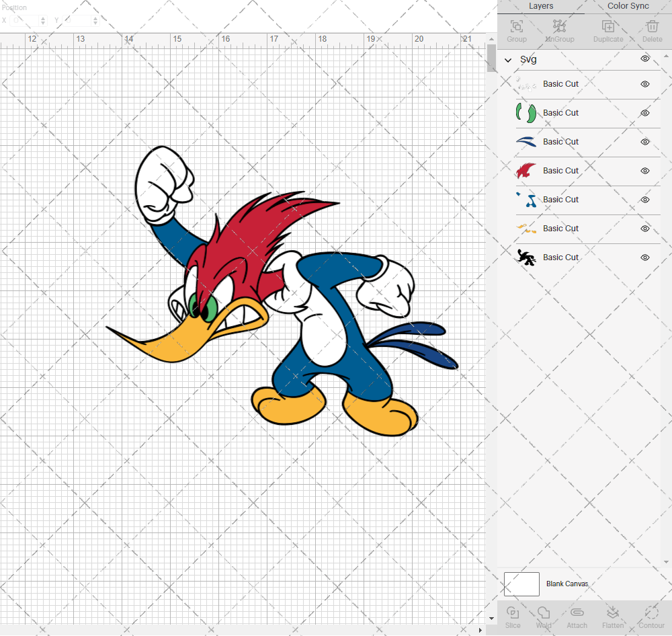The image size is (672, 636).
Task: Toggle visibility of the blue body layer
Action: [x=645, y=200]
